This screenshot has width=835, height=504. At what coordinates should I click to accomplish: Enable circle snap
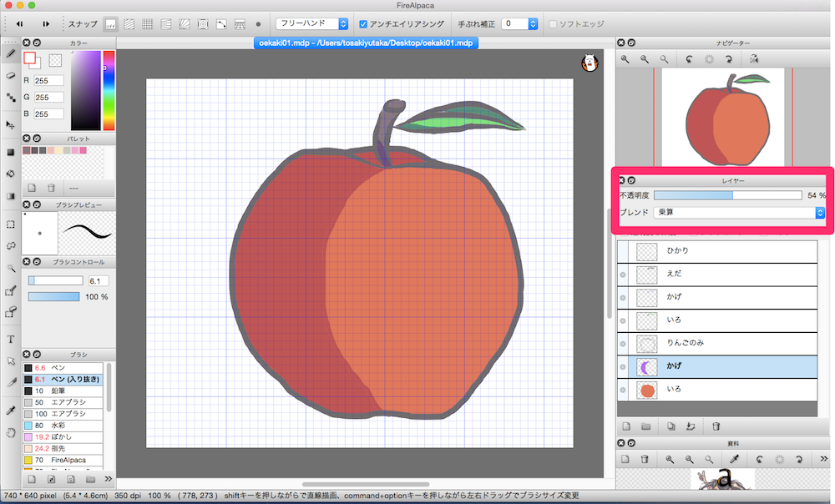pos(203,24)
